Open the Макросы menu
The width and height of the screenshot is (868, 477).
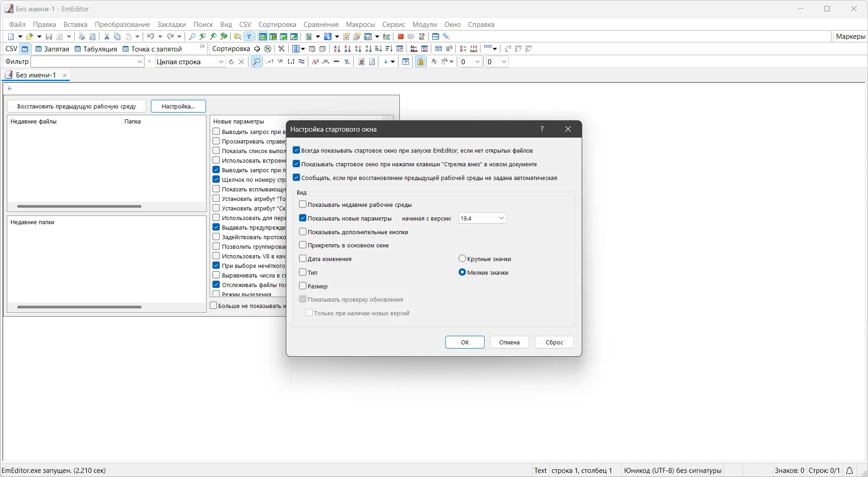(360, 25)
